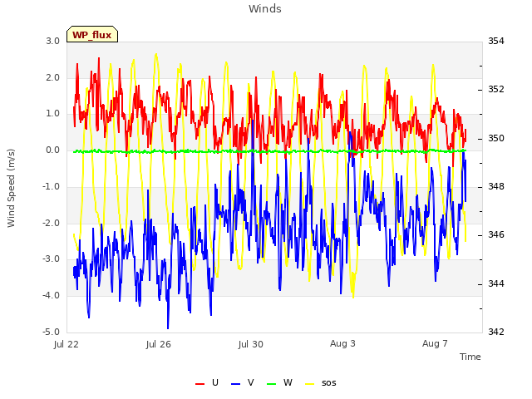Click the Wind Speed (m/s) axis label
Image resolution: width=532 pixels, height=399 pixels.
[x=11, y=188]
